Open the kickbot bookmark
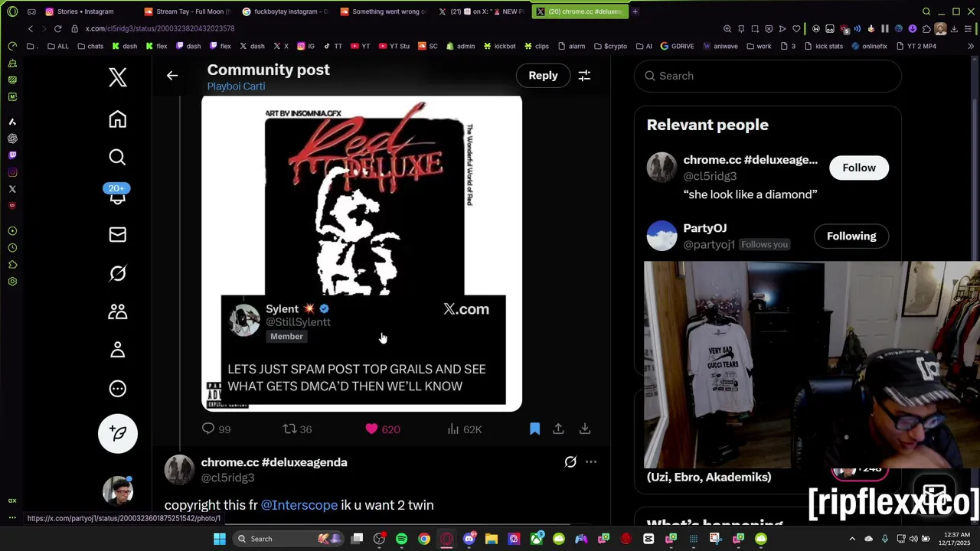Viewport: 980px width, 551px height. pos(500,46)
